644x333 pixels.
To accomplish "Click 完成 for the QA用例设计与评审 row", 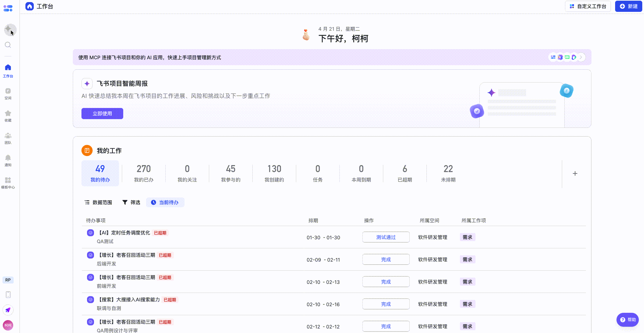I will pyautogui.click(x=386, y=326).
